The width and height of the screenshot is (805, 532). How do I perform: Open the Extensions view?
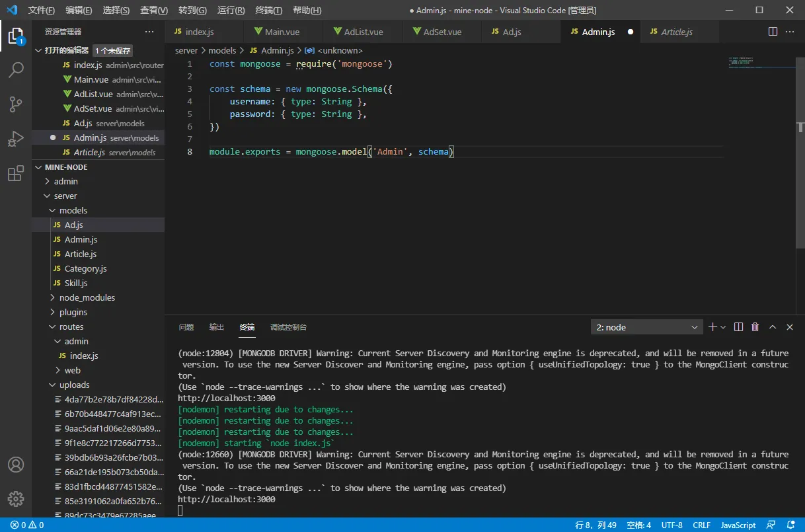click(x=16, y=174)
